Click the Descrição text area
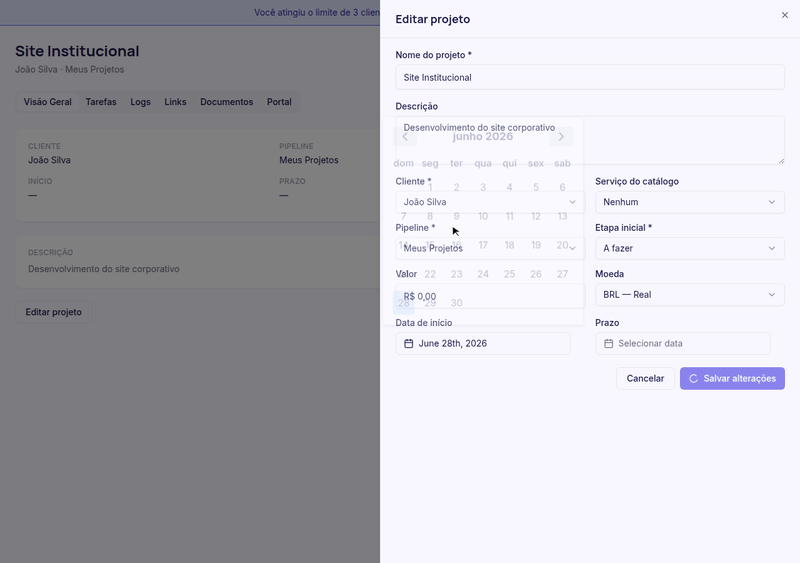This screenshot has height=563, width=800. pos(590,140)
